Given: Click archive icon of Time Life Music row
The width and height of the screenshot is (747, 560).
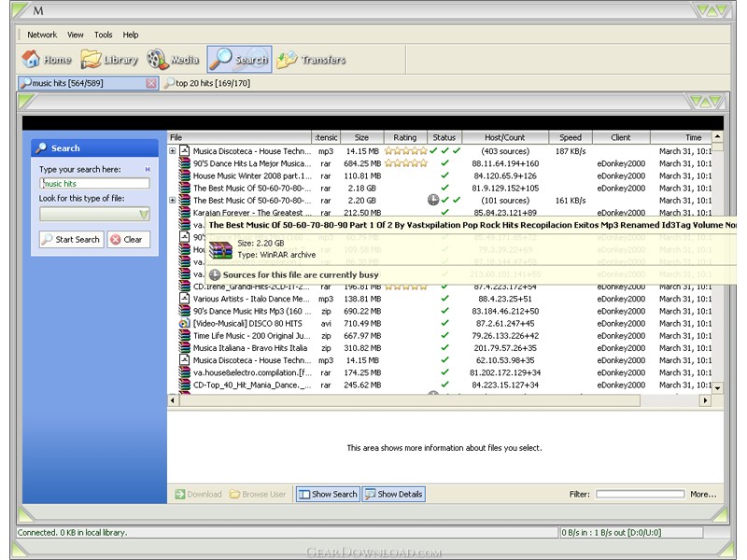Looking at the screenshot, I should click(x=184, y=336).
